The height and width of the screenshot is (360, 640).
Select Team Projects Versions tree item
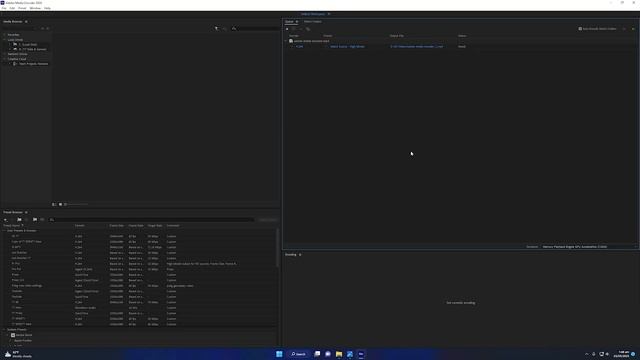coord(33,64)
